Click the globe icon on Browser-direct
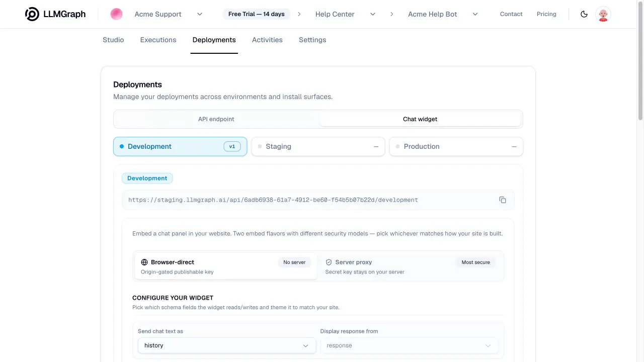Viewport: 644px width, 362px height. pos(144,262)
